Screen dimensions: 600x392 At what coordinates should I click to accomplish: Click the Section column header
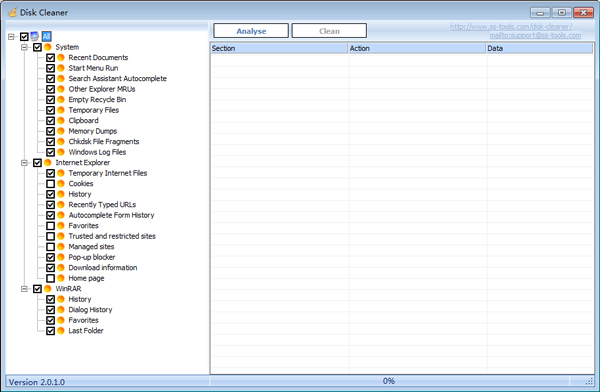click(x=279, y=48)
